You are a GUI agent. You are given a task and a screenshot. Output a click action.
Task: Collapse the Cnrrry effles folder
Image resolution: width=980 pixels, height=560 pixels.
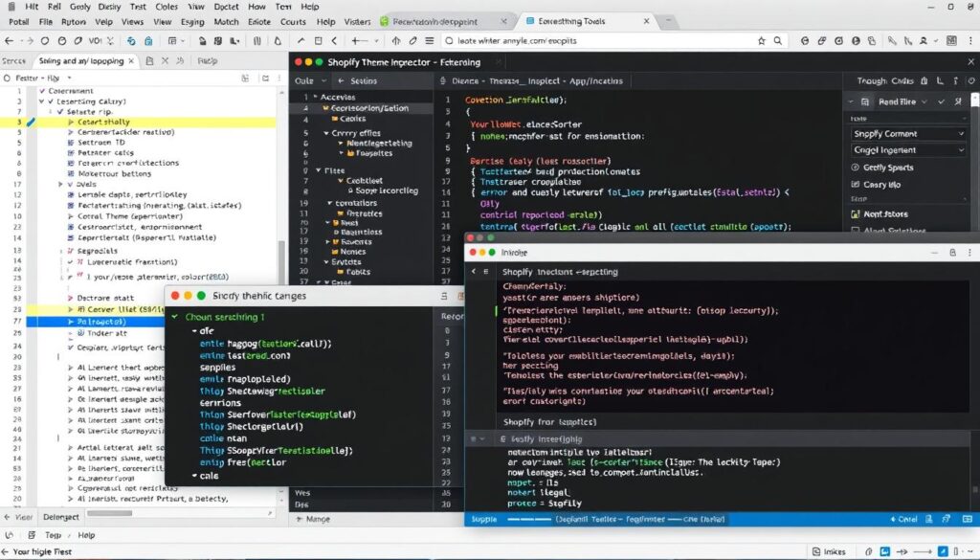[x=326, y=133]
